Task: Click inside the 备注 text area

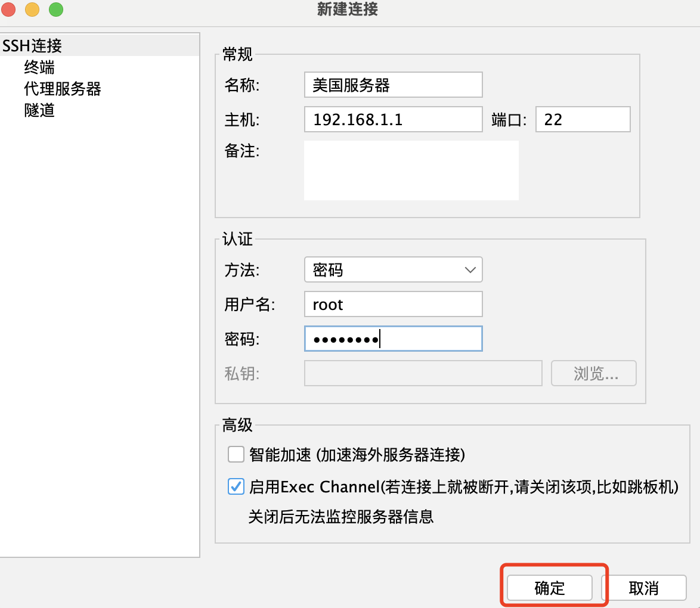Action: coord(411,170)
